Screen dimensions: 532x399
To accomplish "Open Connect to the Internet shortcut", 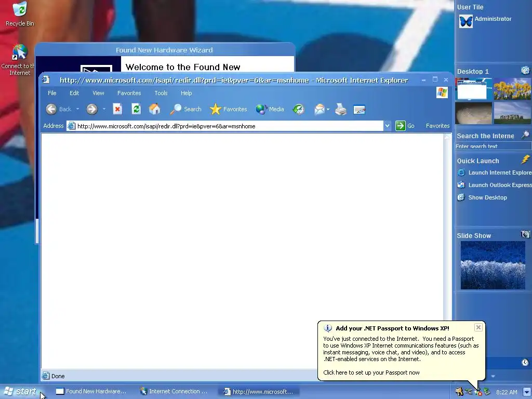I will click(x=20, y=60).
